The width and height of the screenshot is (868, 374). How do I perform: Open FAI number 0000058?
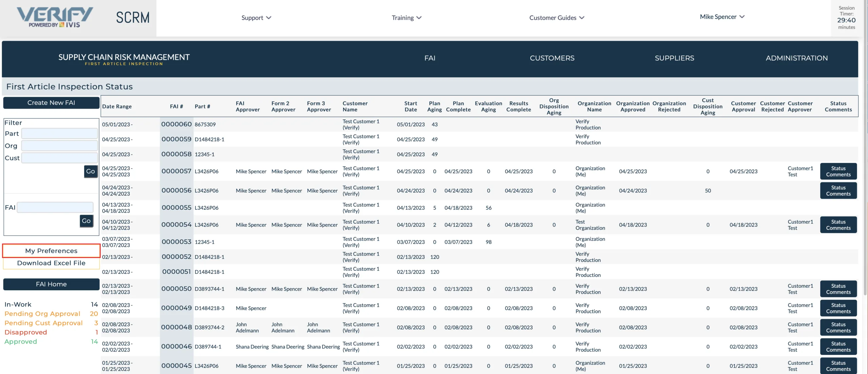pos(176,154)
